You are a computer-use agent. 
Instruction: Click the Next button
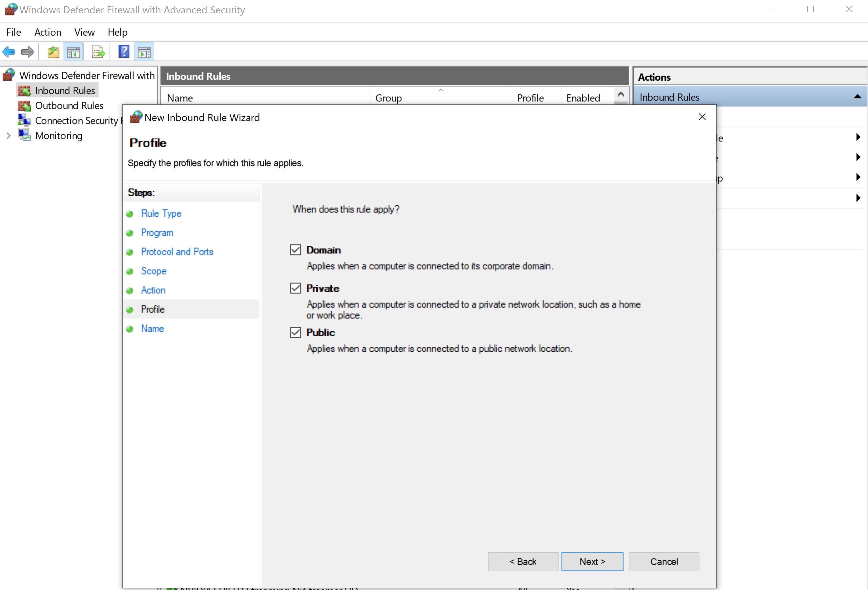[x=592, y=561]
